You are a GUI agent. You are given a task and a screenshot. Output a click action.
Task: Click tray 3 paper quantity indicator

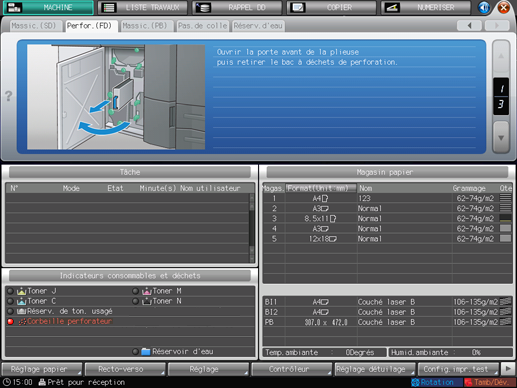tap(506, 218)
